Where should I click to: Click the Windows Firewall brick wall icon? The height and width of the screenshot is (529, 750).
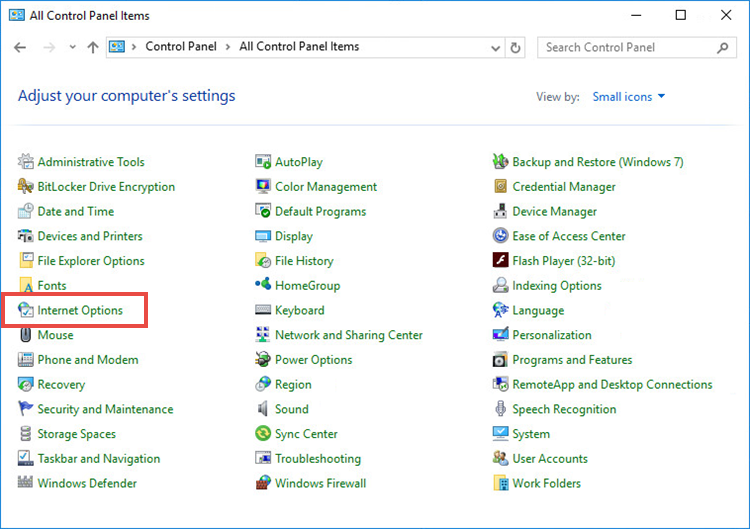click(x=263, y=483)
